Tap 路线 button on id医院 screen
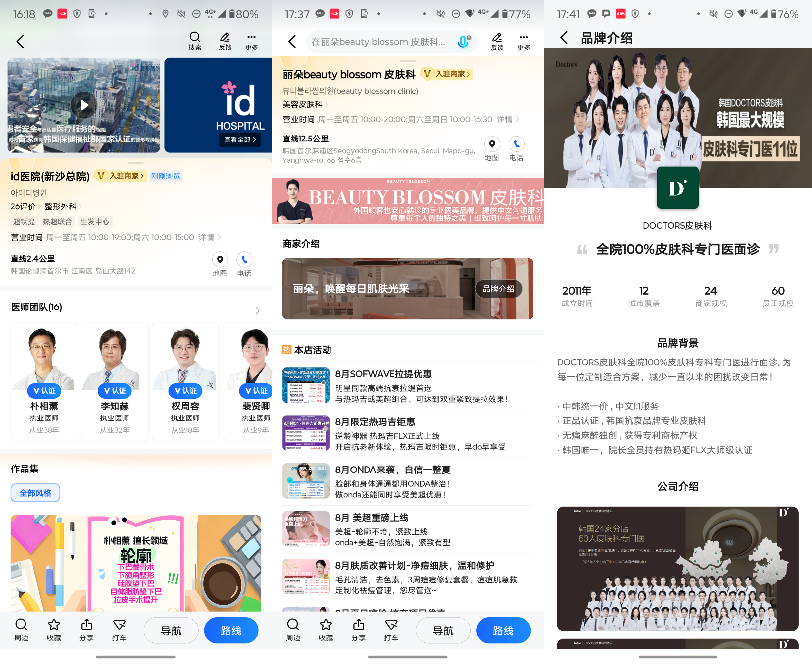 231,630
